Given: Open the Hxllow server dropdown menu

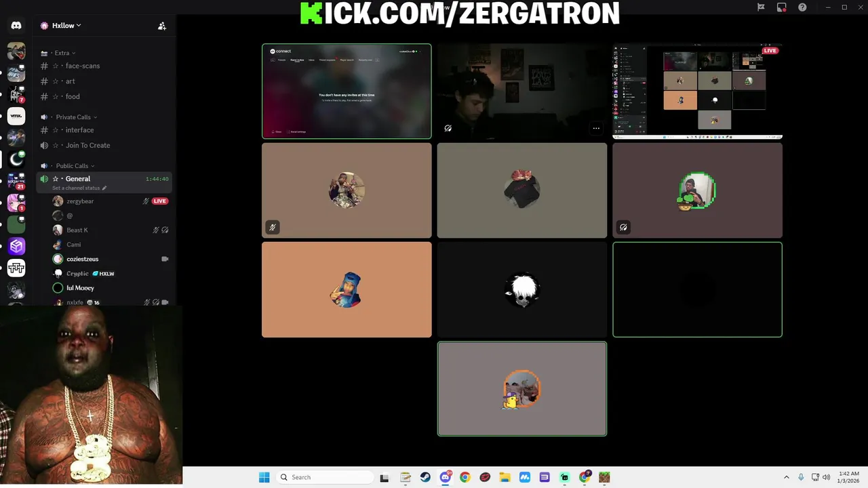Looking at the screenshot, I should coord(66,26).
